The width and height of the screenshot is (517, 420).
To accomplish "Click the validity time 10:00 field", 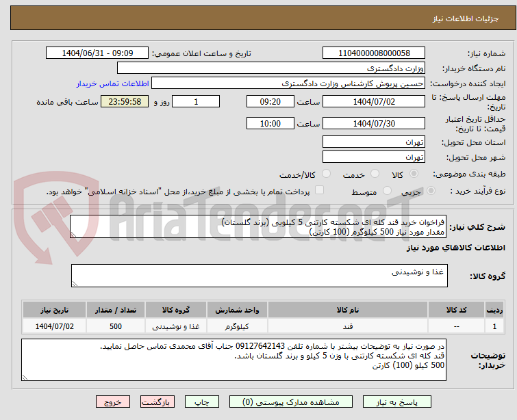I will (x=270, y=124).
